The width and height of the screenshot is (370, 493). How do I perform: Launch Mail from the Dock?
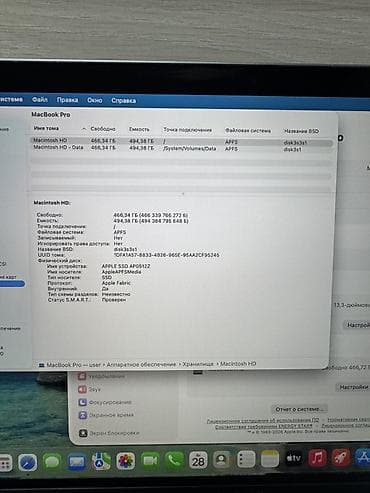point(77,462)
